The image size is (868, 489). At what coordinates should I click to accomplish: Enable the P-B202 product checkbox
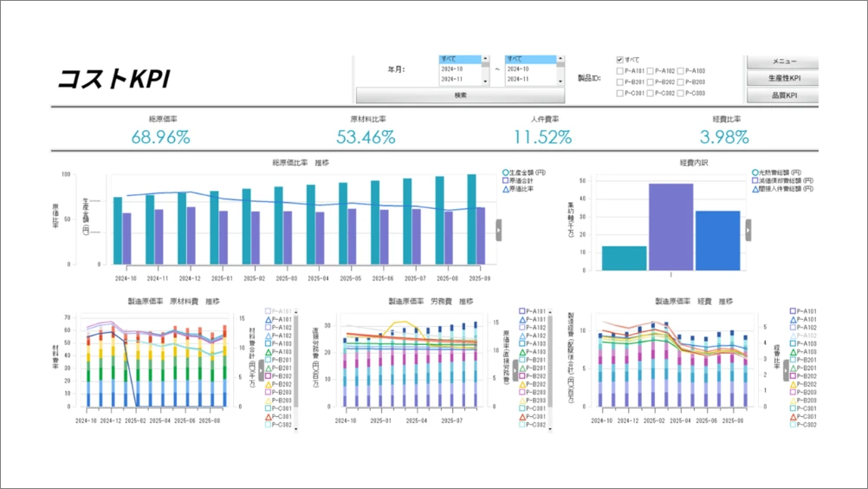(x=651, y=82)
